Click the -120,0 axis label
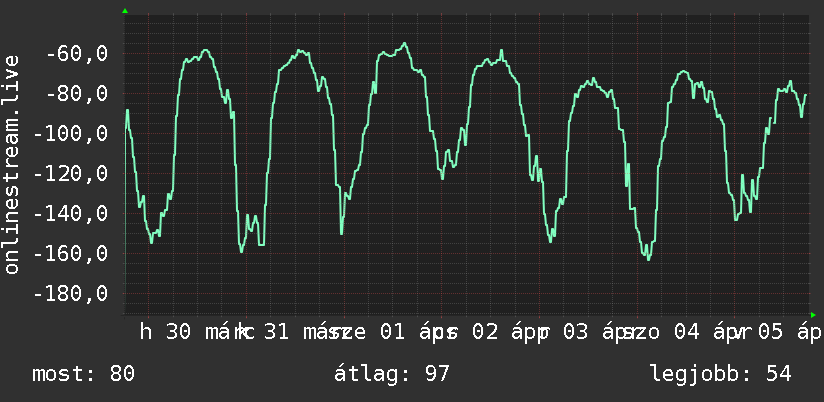 [71, 173]
